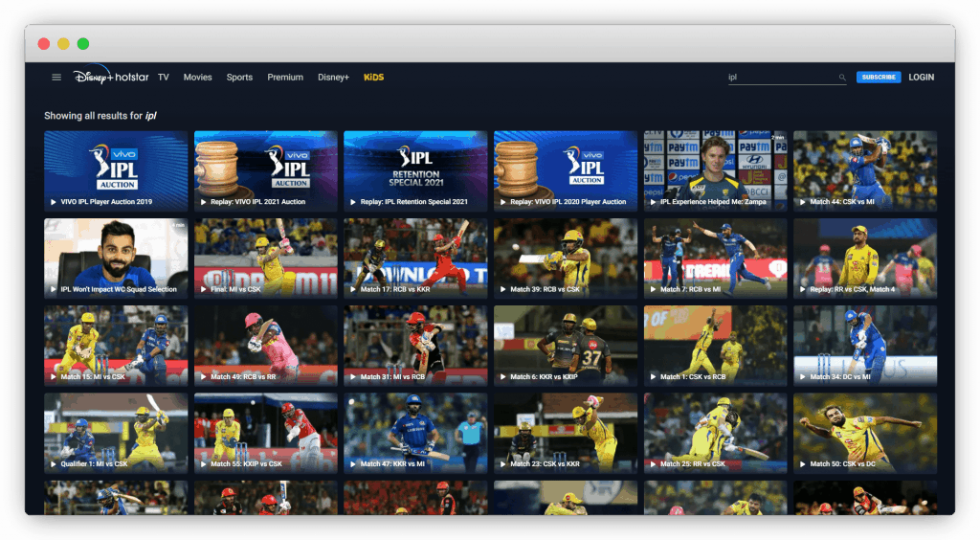Screen dimensions: 980x540
Task: Play Match 34: DC vs MI
Action: [865, 346]
